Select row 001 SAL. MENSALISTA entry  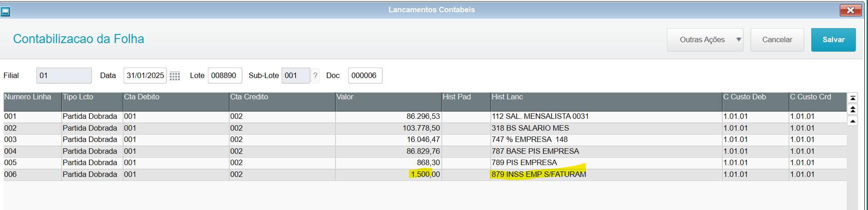(540, 117)
